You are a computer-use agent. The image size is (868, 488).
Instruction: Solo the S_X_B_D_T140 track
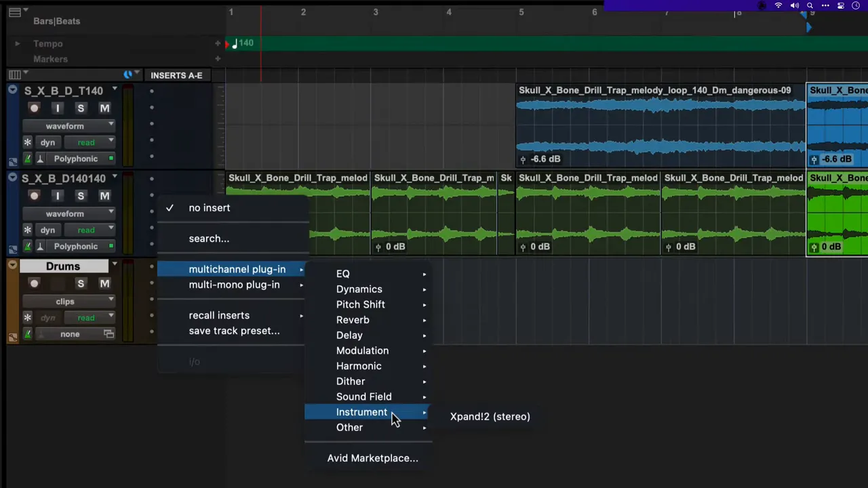(x=81, y=108)
